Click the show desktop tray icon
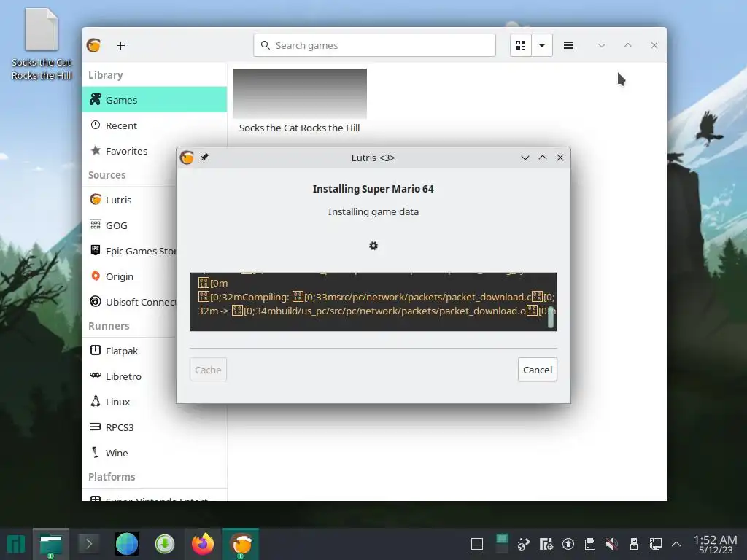This screenshot has height=560, width=747. coord(477,544)
